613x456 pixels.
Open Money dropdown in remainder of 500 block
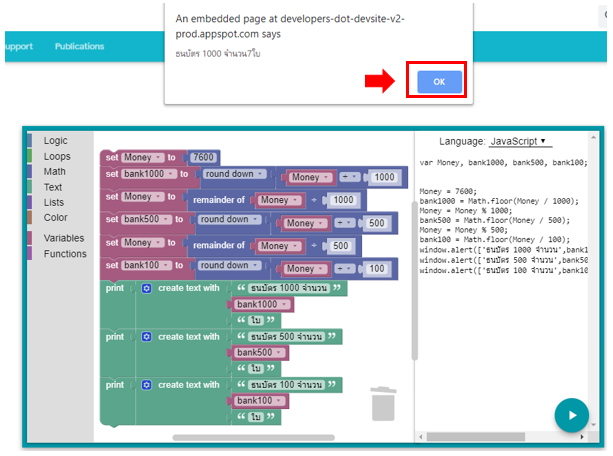click(279, 246)
